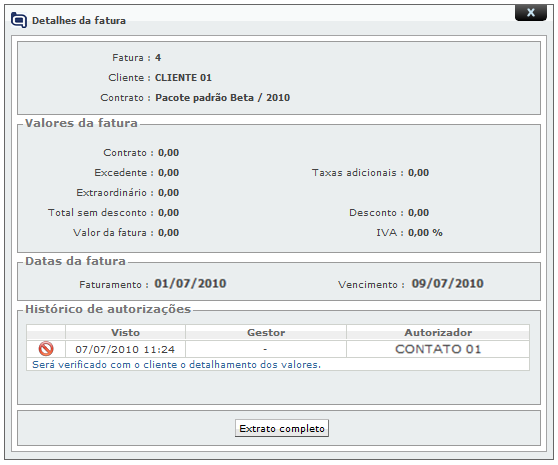This screenshot has height=465, width=558.
Task: Close the Detalhes da fatura dialog
Action: tap(531, 13)
